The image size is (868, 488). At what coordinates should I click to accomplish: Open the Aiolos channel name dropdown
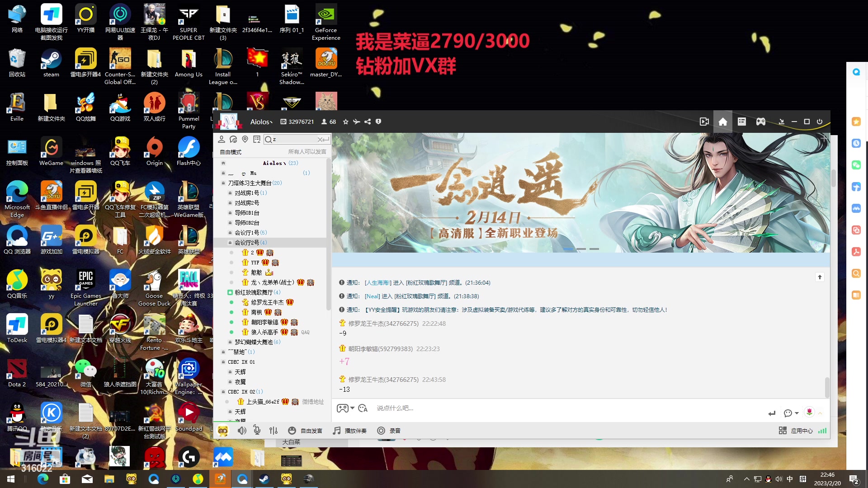(x=261, y=122)
